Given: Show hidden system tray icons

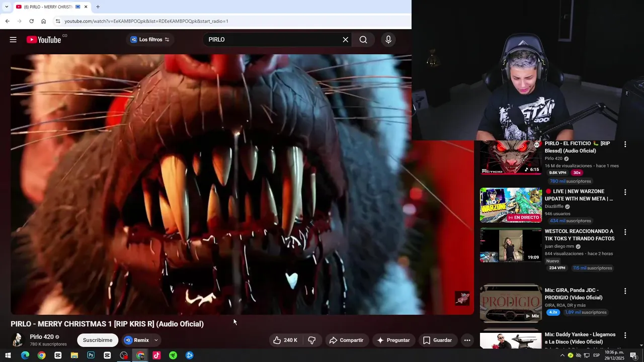Looking at the screenshot, I should [x=562, y=355].
